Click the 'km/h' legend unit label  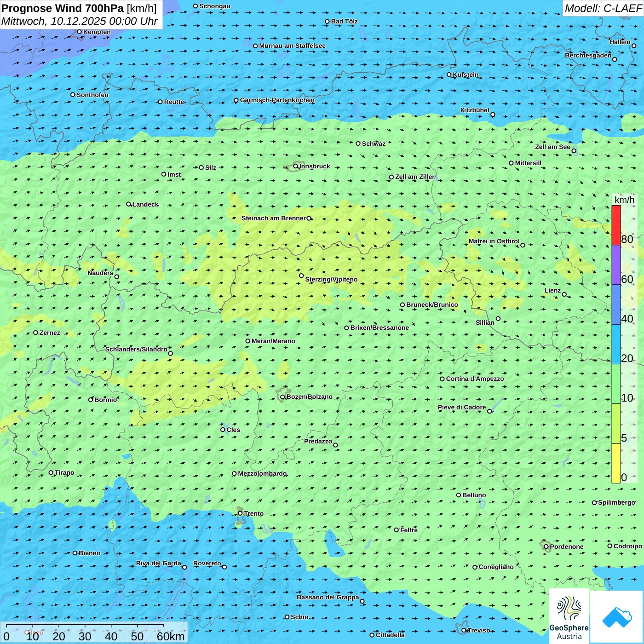point(624,200)
